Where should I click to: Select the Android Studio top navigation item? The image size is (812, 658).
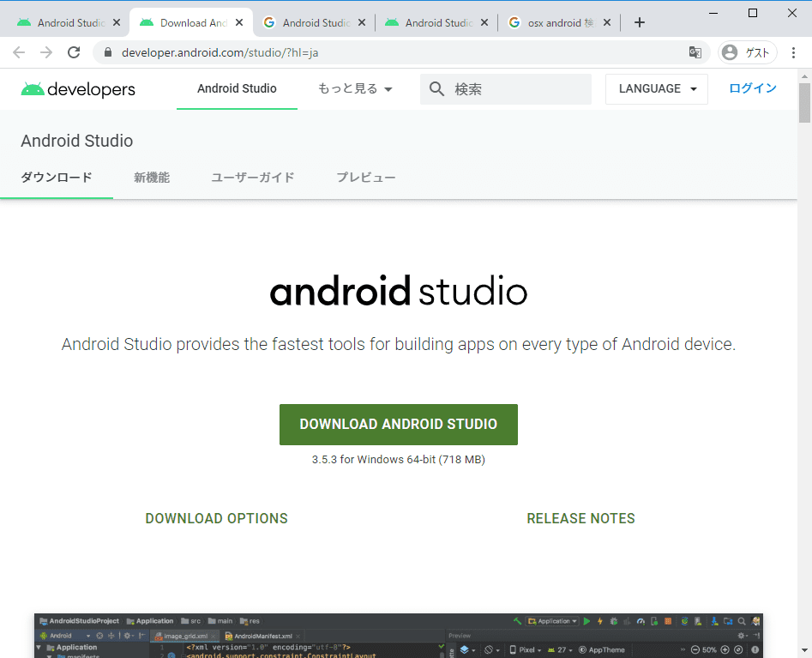coord(237,88)
